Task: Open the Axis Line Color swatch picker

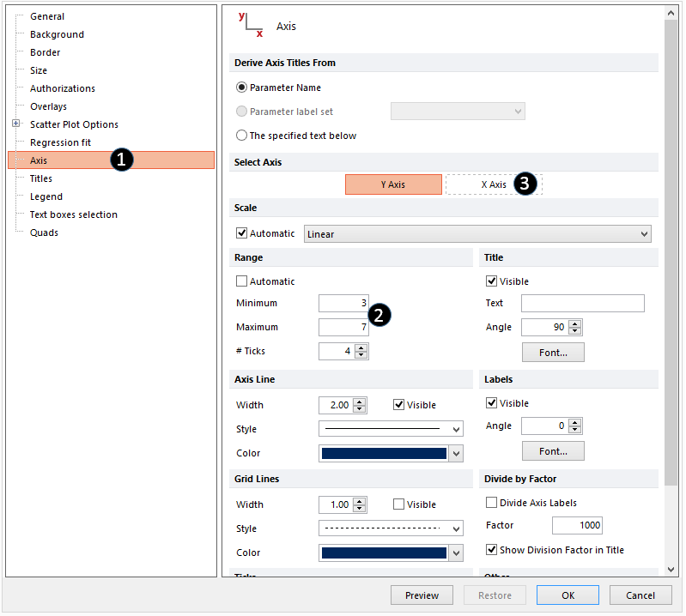Action: coord(391,453)
